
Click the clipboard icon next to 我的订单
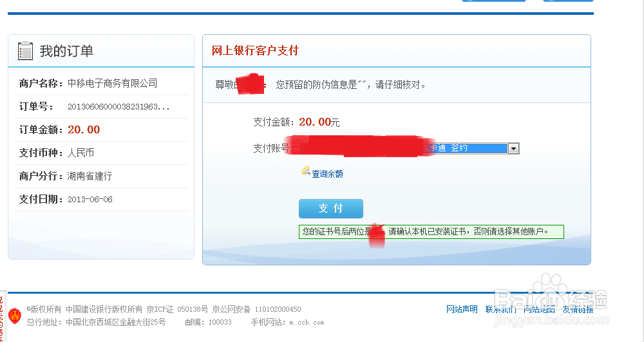pyautogui.click(x=26, y=51)
